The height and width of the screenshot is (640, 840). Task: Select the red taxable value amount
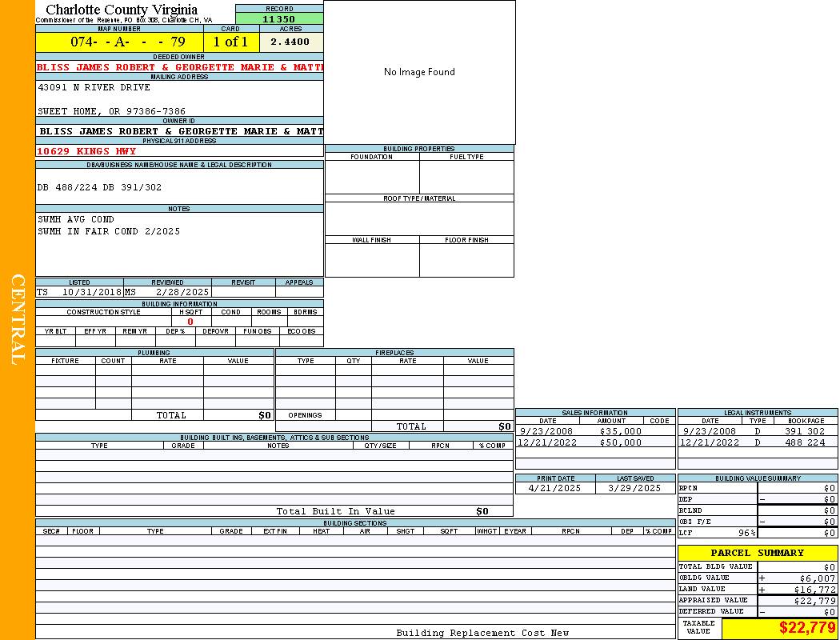807,628
